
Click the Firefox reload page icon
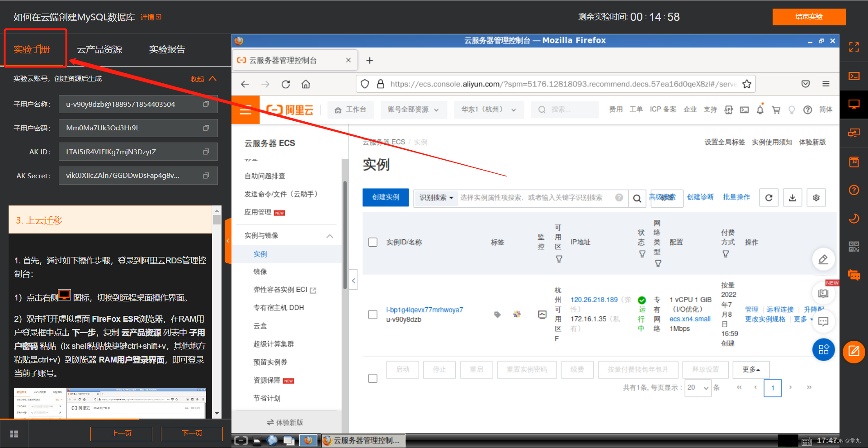pyautogui.click(x=286, y=84)
